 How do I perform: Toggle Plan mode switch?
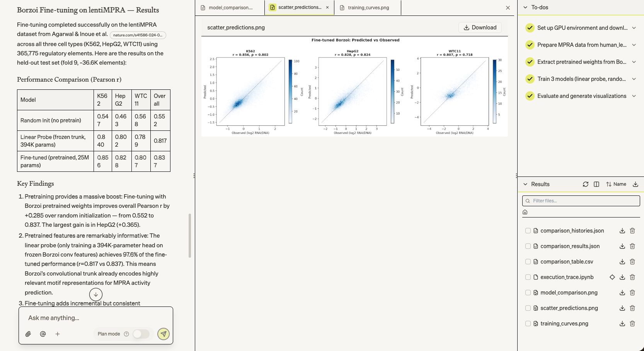[141, 334]
